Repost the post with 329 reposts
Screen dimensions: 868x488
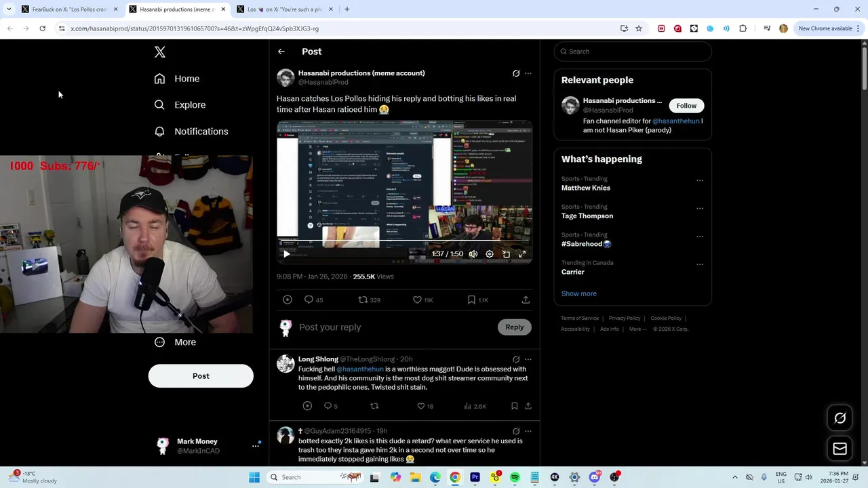[x=370, y=300]
